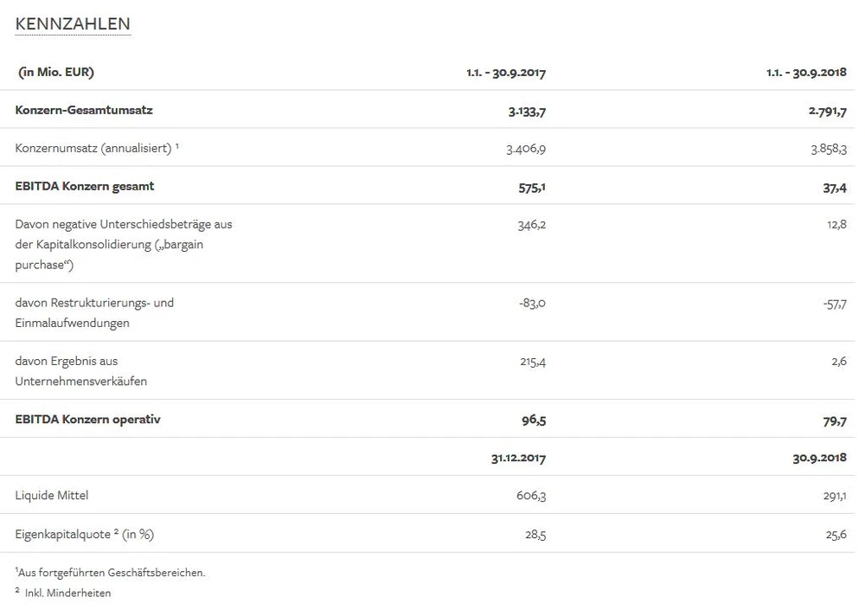Click the Restrukturierungs- und Einmalaufwendungen label

[x=94, y=312]
